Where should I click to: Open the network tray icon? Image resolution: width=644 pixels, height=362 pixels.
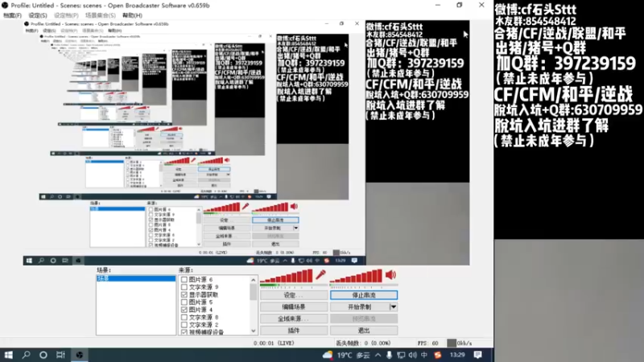(x=401, y=355)
